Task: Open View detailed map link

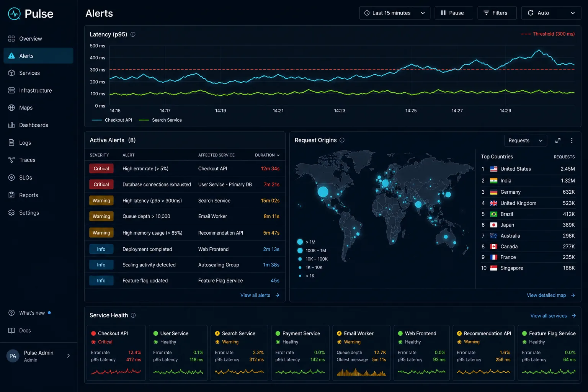Action: (x=551, y=296)
